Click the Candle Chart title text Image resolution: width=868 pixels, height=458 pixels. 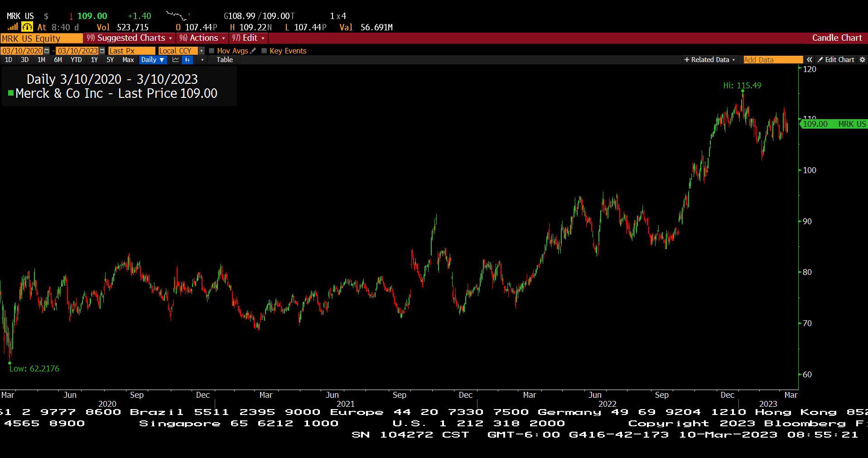coord(837,38)
